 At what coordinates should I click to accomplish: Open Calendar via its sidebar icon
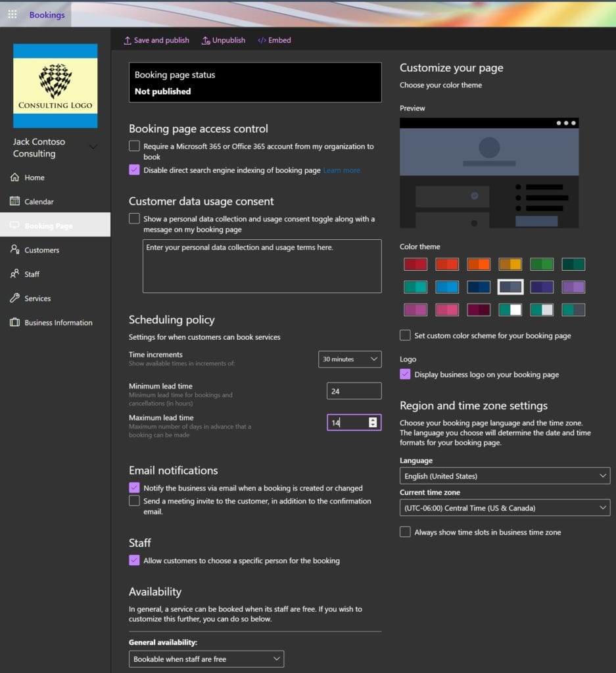click(x=14, y=202)
